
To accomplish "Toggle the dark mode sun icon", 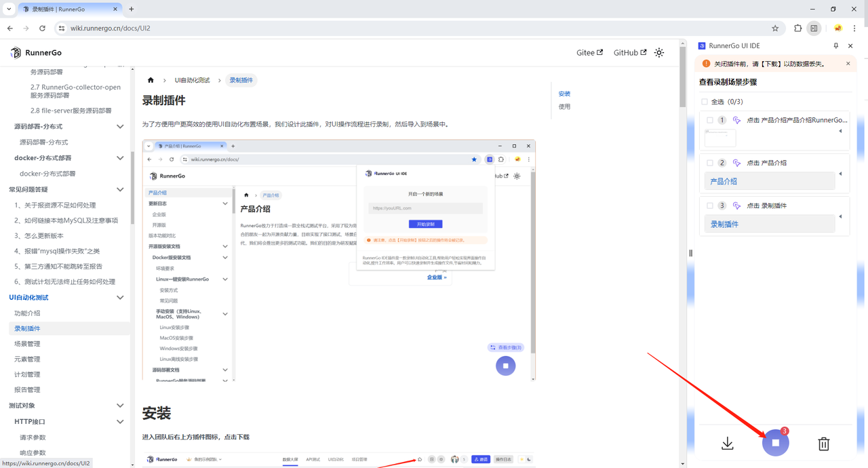I will pos(659,53).
